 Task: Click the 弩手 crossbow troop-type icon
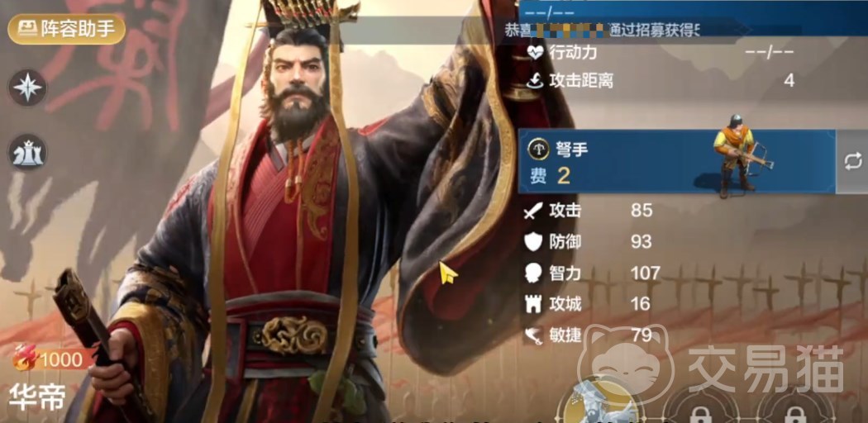pos(538,148)
